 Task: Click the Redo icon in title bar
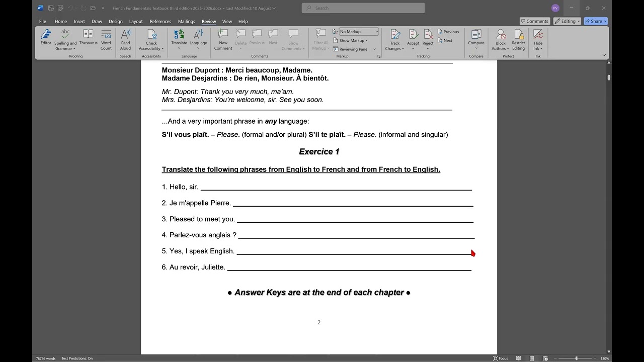pos(84,8)
